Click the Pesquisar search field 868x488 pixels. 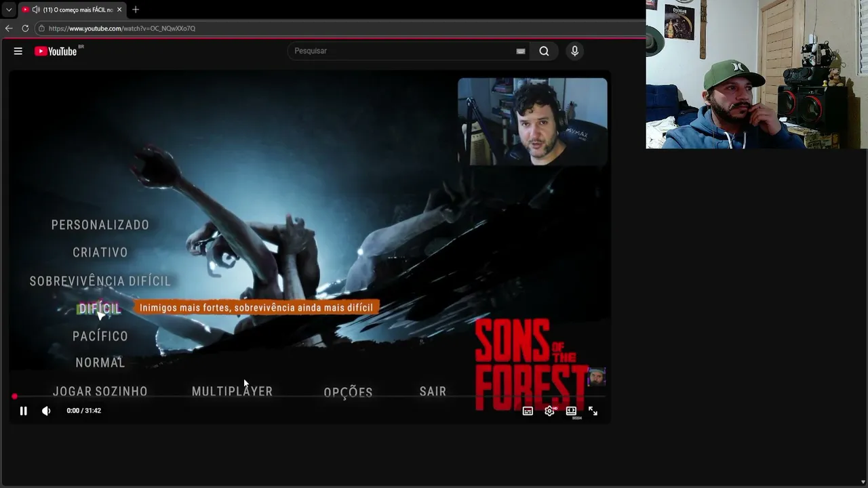point(403,51)
